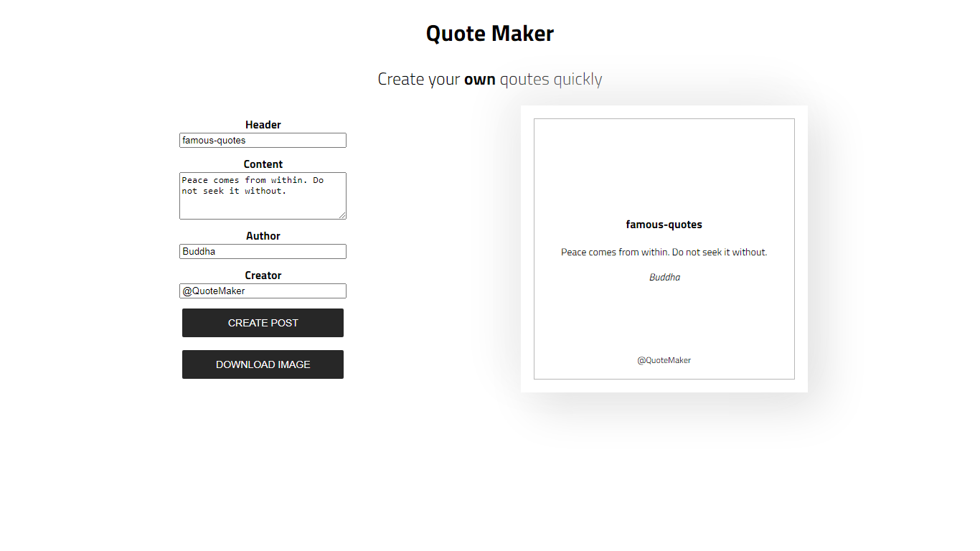Image resolution: width=980 pixels, height=551 pixels.
Task: Click the Creator label
Action: tap(263, 275)
